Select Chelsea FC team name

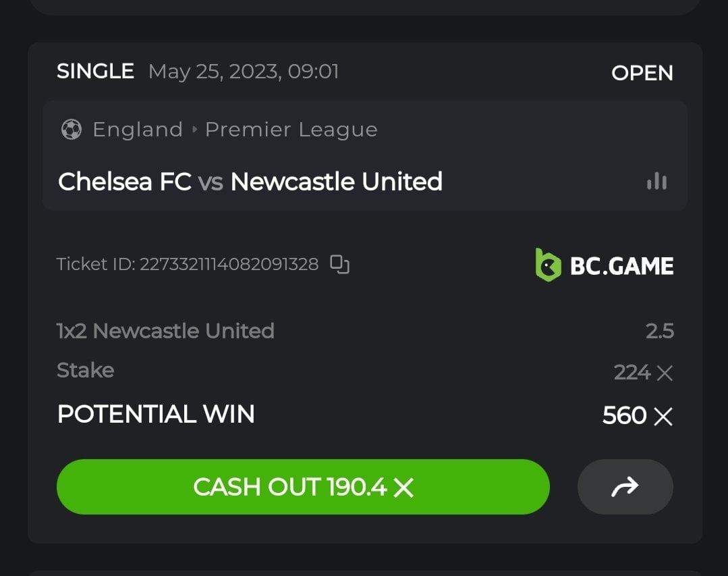pos(125,182)
